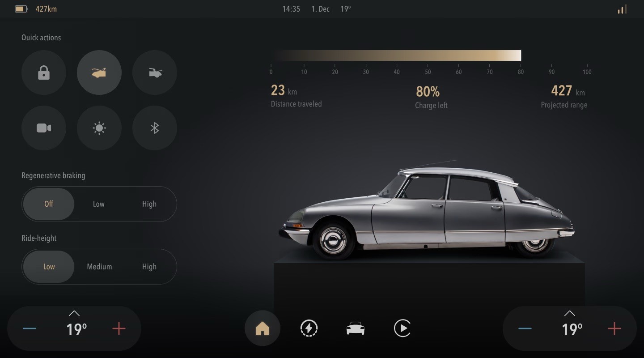Open the charging tab with bolt icon
Viewport: 644px width, 358px height.
click(309, 328)
